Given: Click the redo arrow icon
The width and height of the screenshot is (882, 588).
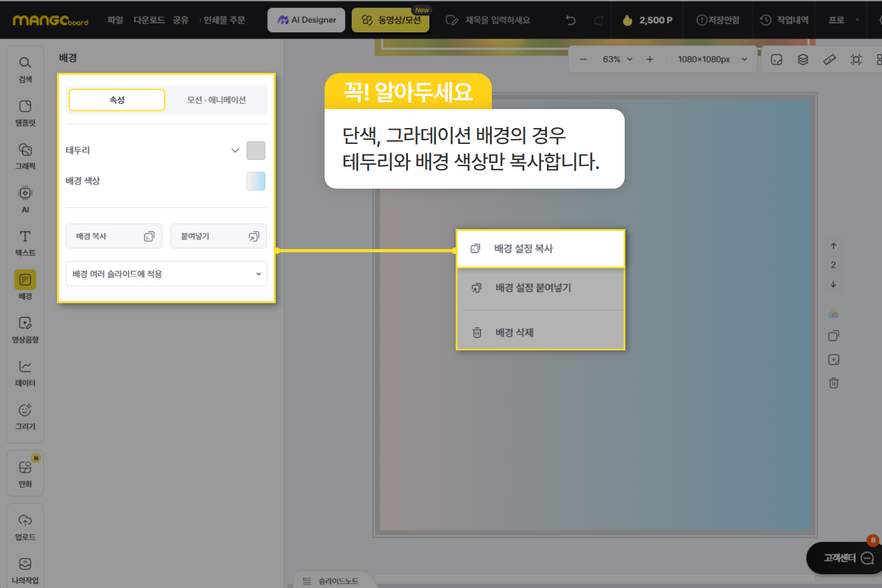Looking at the screenshot, I should click(x=598, y=20).
